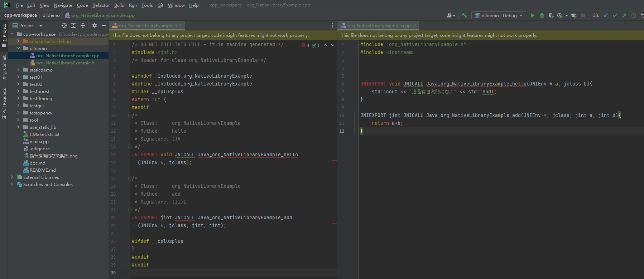
Task: Expand the testboost folder
Action: (x=18, y=91)
